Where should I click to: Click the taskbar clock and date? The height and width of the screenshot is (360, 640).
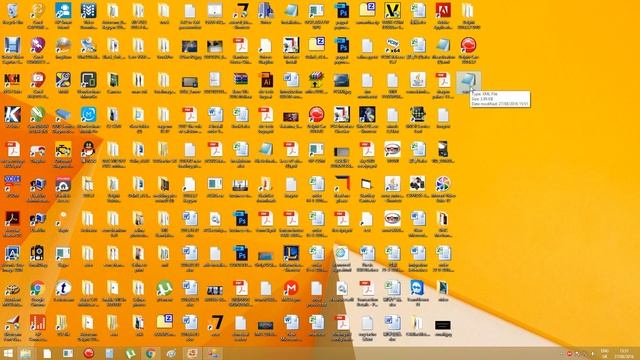pyautogui.click(x=624, y=353)
